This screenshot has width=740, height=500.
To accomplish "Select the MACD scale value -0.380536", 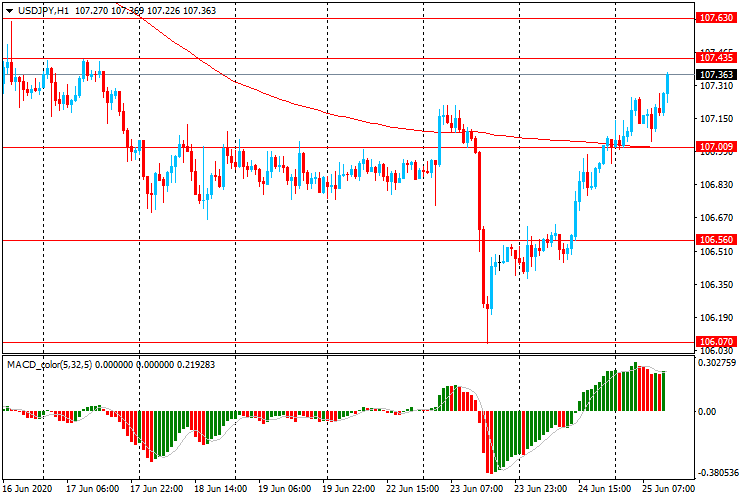I will [718, 474].
